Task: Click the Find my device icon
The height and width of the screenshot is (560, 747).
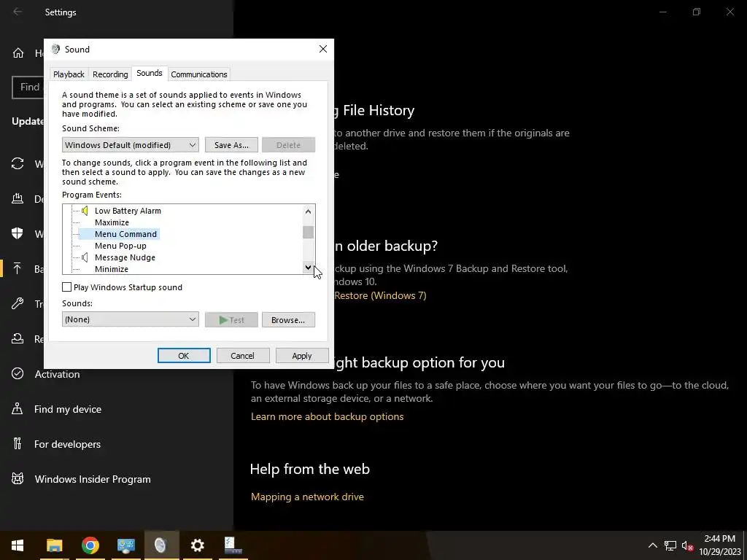Action: (x=18, y=408)
